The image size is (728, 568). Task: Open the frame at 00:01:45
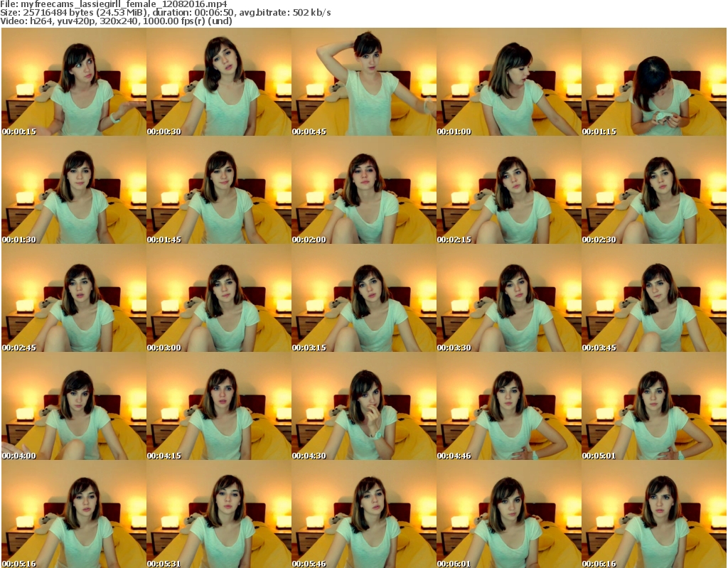click(x=219, y=190)
